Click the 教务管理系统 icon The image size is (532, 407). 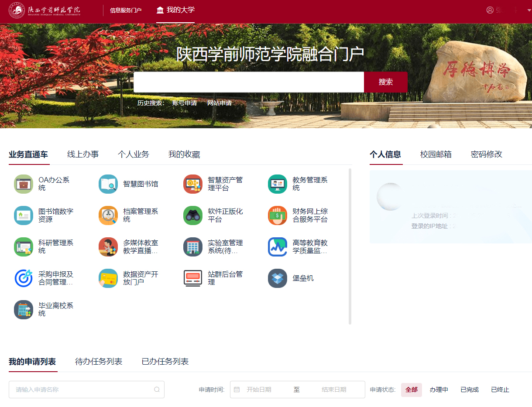pos(278,184)
